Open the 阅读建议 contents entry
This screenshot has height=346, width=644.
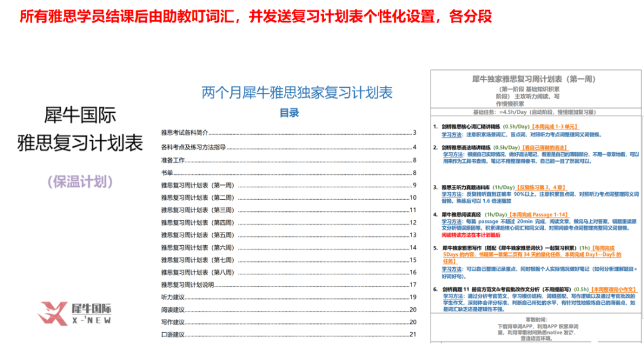289,310
